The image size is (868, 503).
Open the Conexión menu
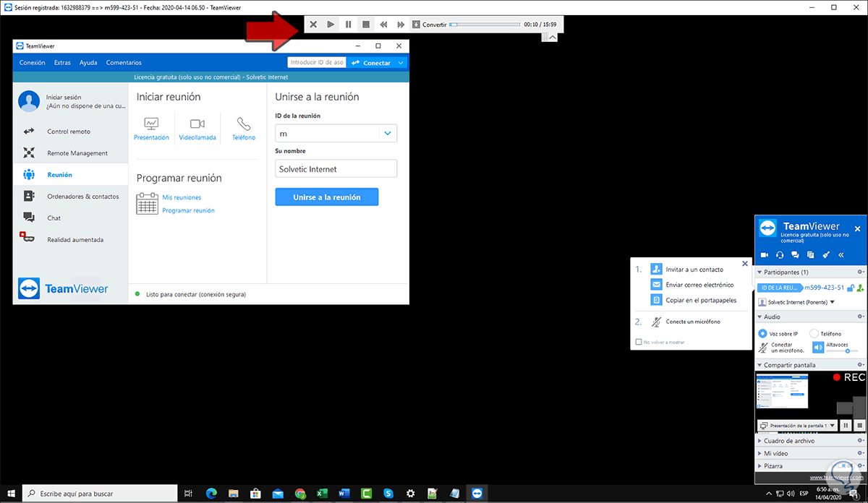(x=33, y=63)
